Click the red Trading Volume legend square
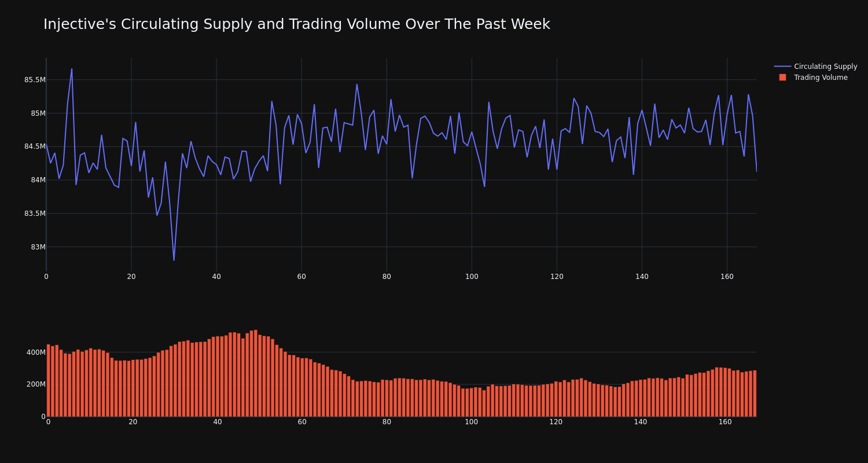This screenshot has width=868, height=463. click(782, 78)
